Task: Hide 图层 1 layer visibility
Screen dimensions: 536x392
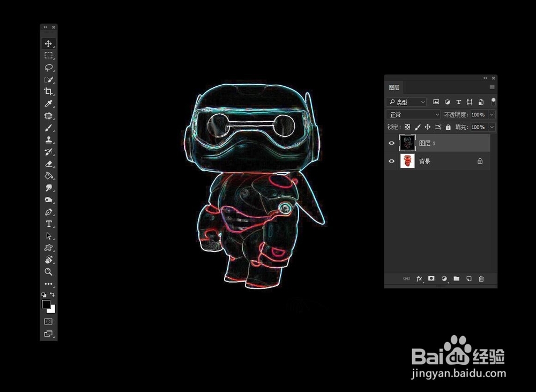Action: pos(391,143)
